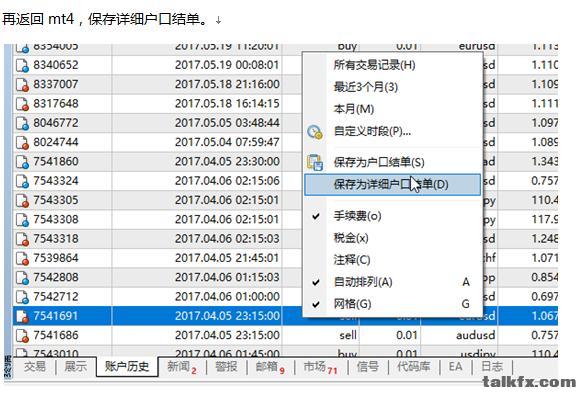The width and height of the screenshot is (581, 393).
Task: Click ticket number 8337007
Action: (56, 84)
